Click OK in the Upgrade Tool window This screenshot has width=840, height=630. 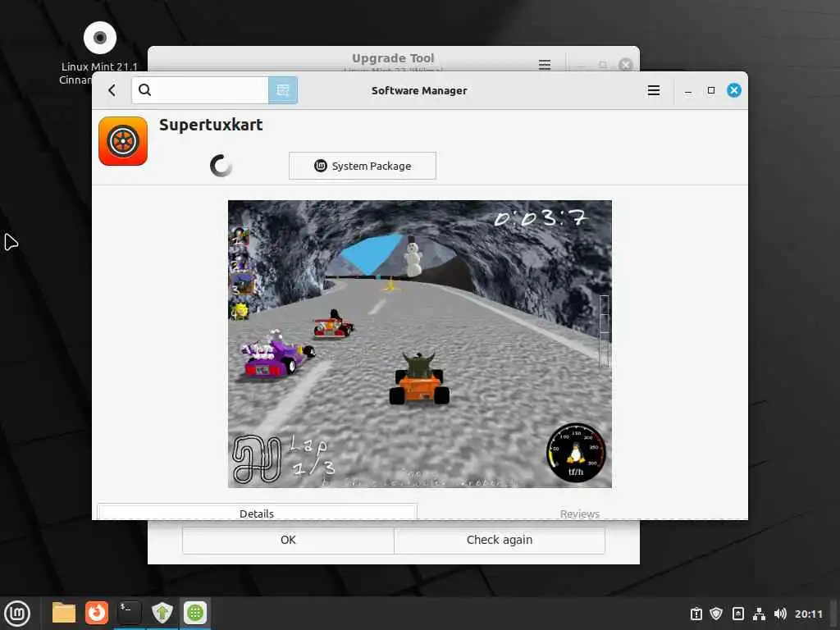(288, 540)
